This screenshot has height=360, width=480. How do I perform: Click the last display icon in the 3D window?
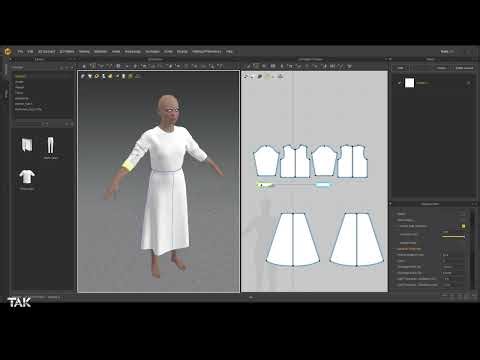point(138,76)
